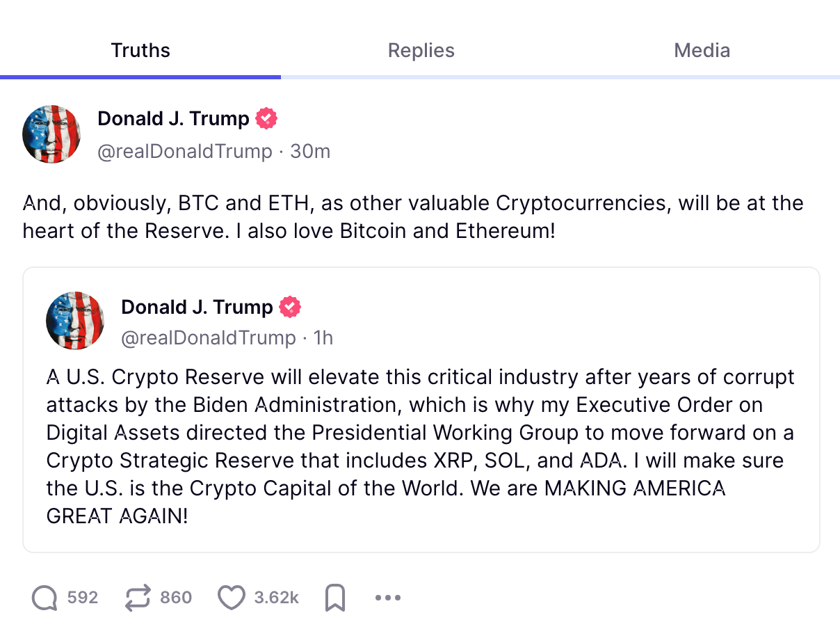This screenshot has height=629, width=840.
Task: Click the avatar in the quoted Crypto Reserve post
Action: click(75, 321)
